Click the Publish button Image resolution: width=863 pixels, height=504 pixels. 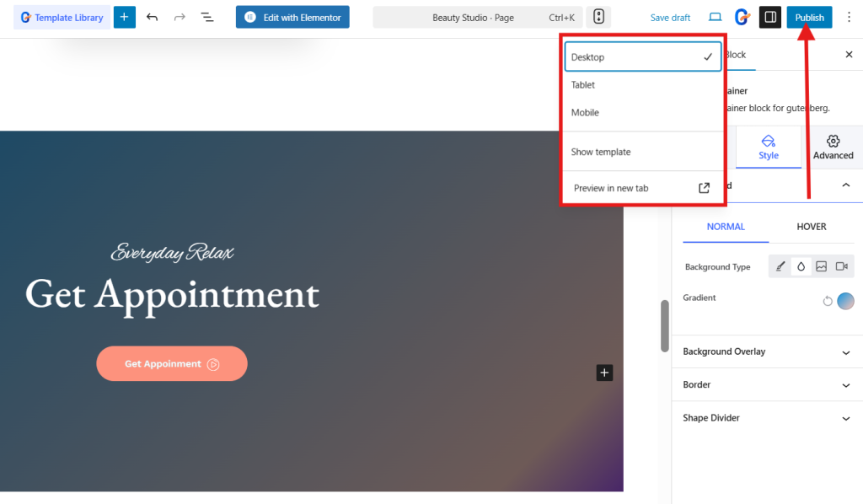click(809, 17)
